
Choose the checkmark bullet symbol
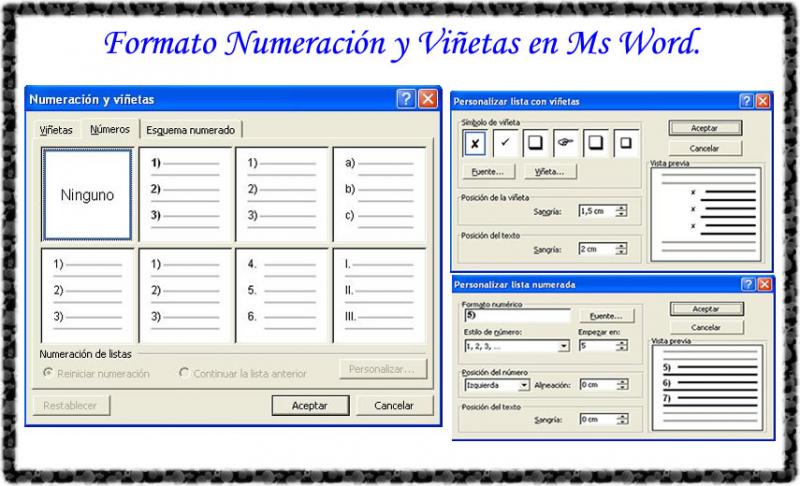[505, 143]
